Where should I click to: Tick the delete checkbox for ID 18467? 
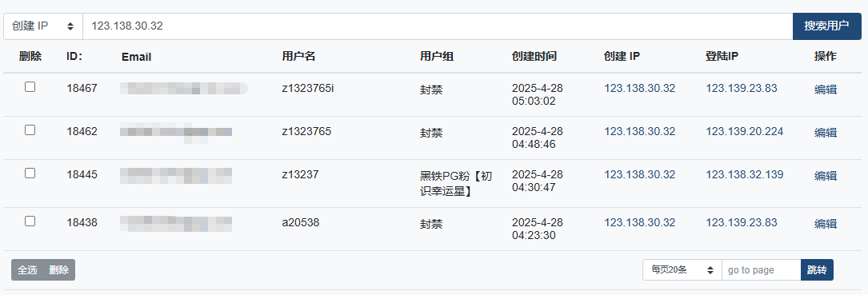coord(30,86)
